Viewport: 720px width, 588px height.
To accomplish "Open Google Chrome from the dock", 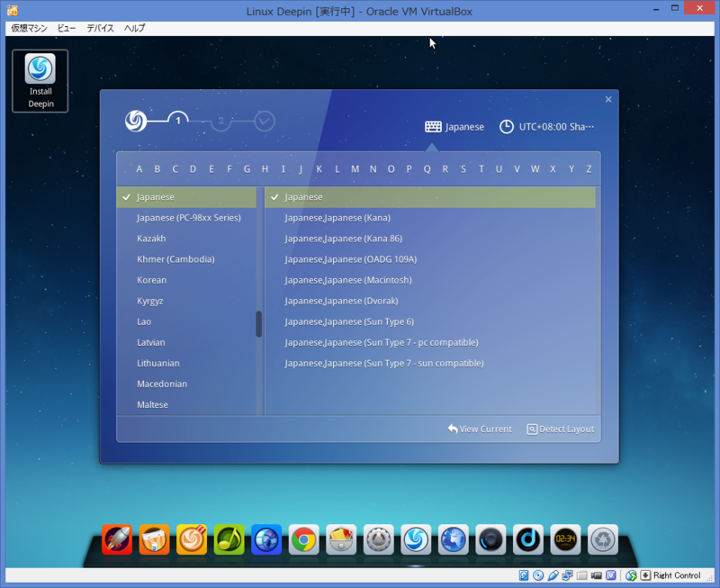I will point(303,540).
